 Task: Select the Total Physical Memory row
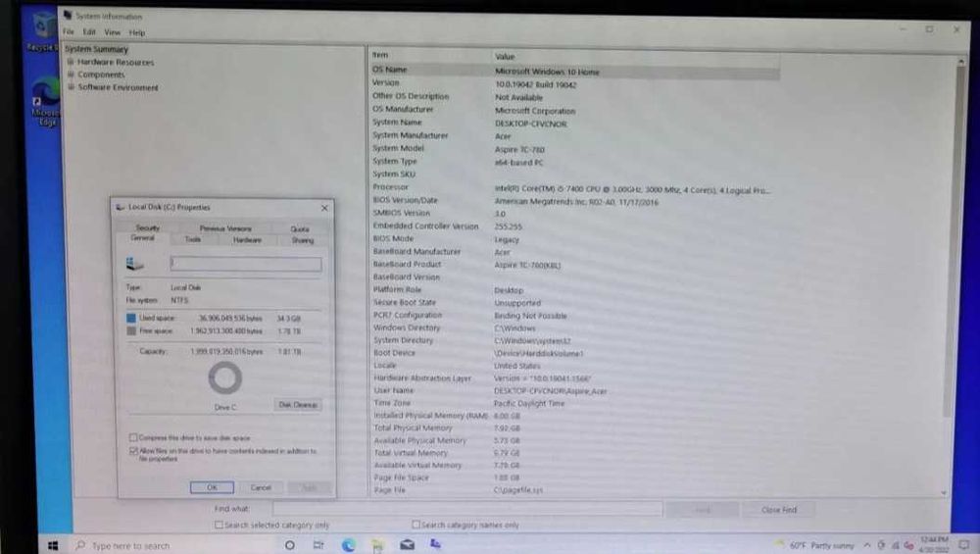575,428
